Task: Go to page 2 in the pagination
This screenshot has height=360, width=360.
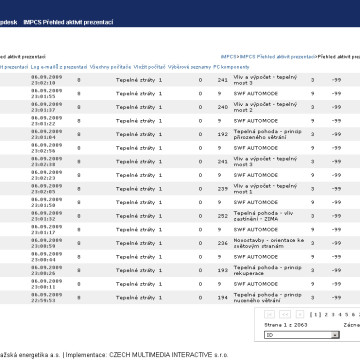Action: 326,314
